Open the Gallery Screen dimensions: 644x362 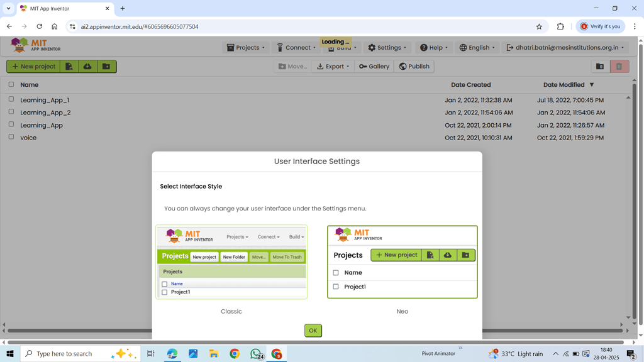[x=374, y=66]
